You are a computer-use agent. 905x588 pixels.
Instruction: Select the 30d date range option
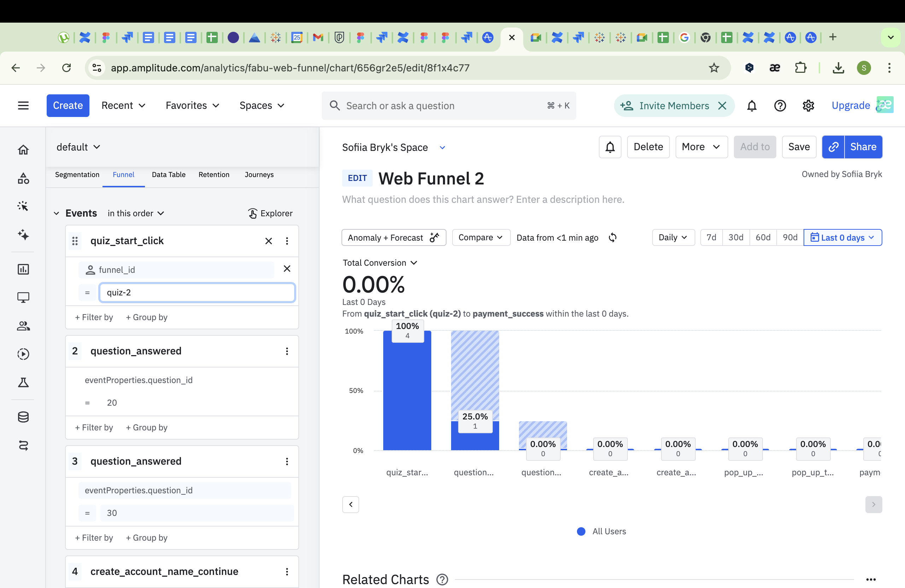(x=735, y=237)
